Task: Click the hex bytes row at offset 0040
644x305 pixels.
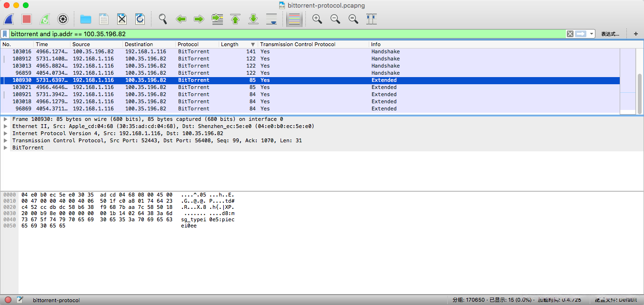Action: (x=97, y=220)
